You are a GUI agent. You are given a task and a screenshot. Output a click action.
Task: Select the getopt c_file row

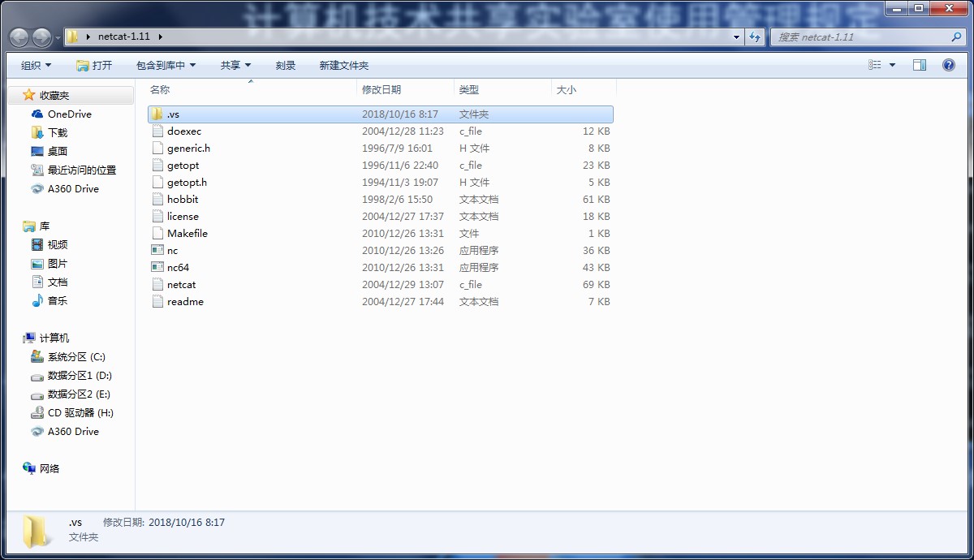click(381, 166)
